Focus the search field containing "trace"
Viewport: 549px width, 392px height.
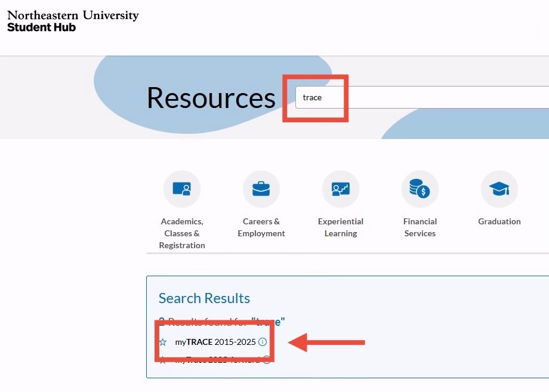(418, 97)
